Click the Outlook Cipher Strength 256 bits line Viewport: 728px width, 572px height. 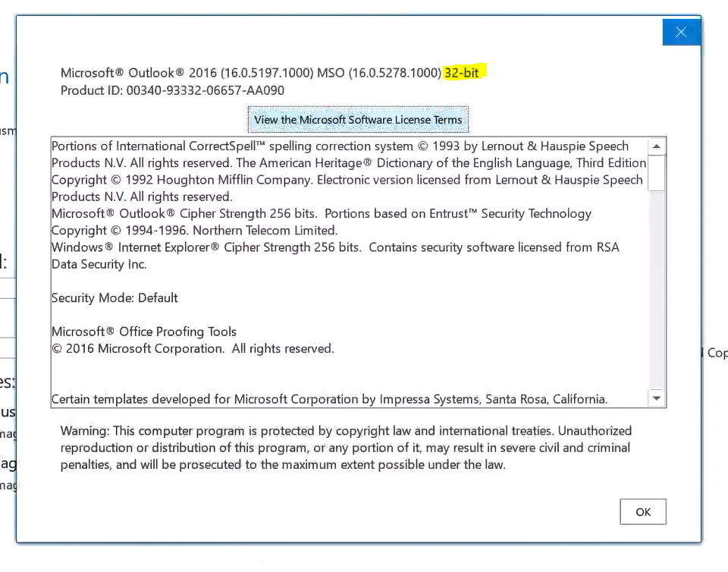322,214
